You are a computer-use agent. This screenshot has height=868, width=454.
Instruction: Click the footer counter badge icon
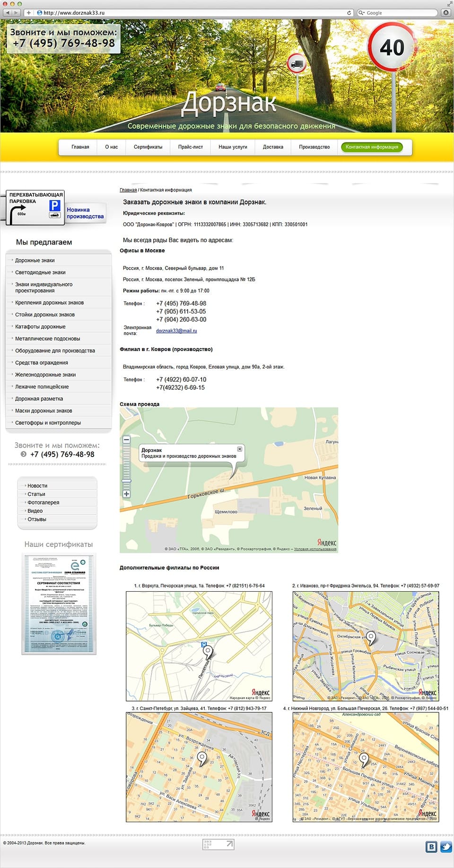click(x=218, y=844)
